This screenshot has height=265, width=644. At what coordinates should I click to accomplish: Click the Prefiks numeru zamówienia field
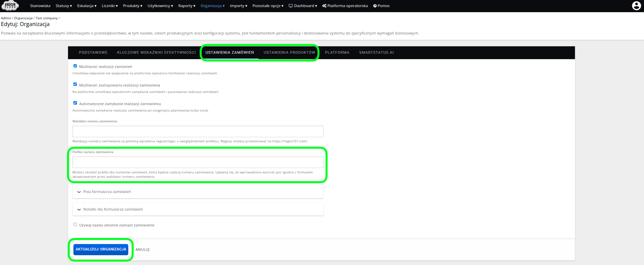pos(198,162)
